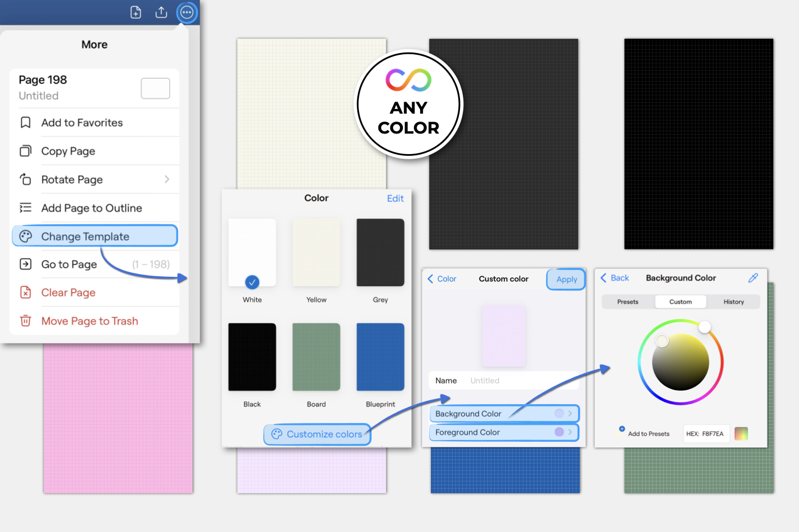The width and height of the screenshot is (799, 532).
Task: Click the Move Page to Trash icon
Action: coord(26,321)
